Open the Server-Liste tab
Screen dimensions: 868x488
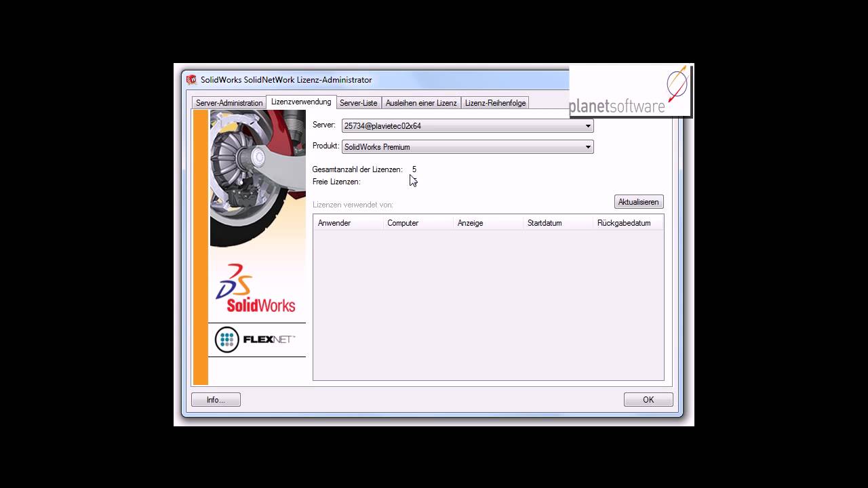358,103
